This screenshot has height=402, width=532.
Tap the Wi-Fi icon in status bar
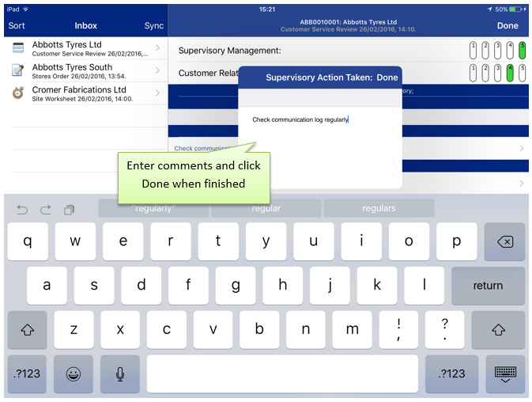[x=26, y=9]
